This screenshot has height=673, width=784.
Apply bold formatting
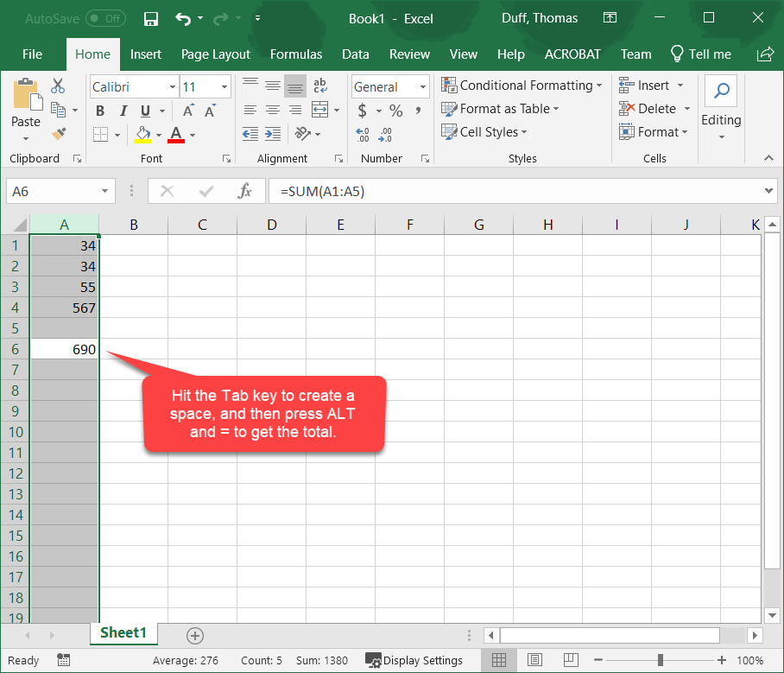click(99, 111)
